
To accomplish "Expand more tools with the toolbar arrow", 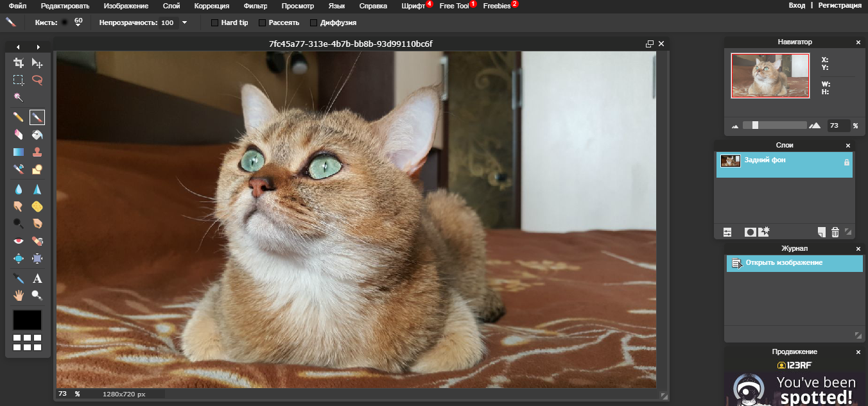I will 38,46.
